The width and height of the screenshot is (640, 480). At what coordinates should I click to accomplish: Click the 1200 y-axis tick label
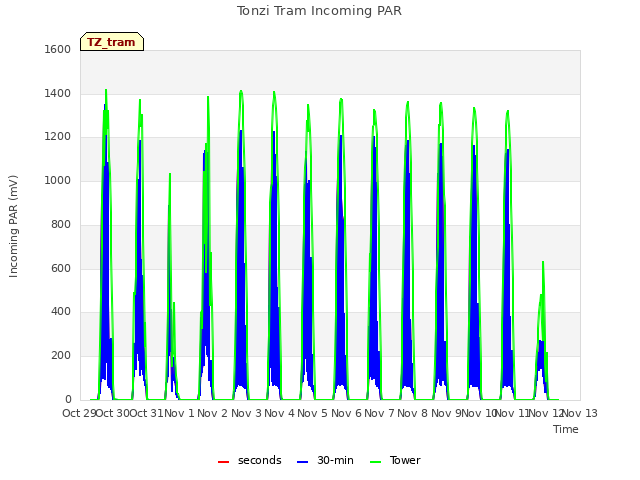click(58, 137)
